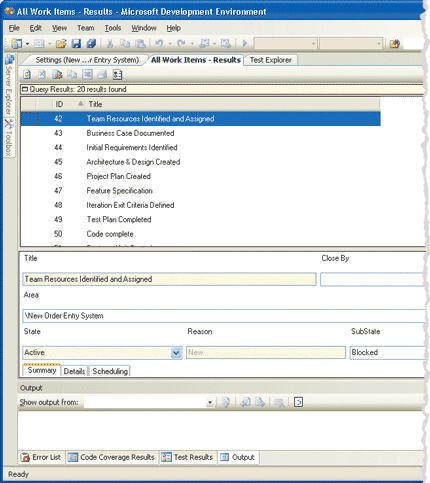Click the blue framed icon in results toolbar
Screen dimensions: 430x483
click(87, 74)
